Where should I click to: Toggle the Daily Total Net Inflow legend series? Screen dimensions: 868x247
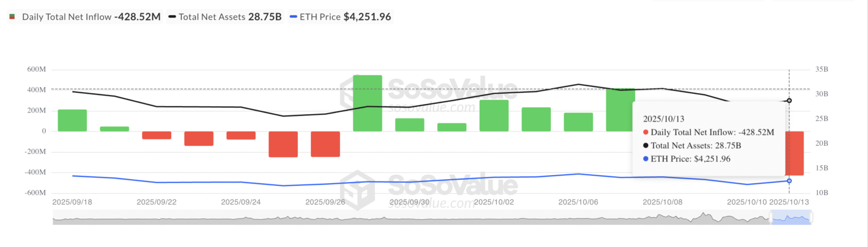(x=66, y=17)
